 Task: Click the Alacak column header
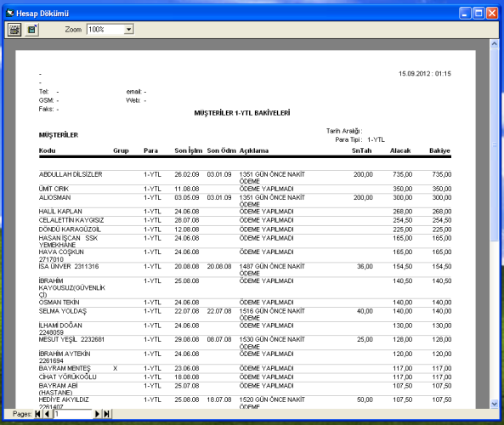click(x=400, y=150)
